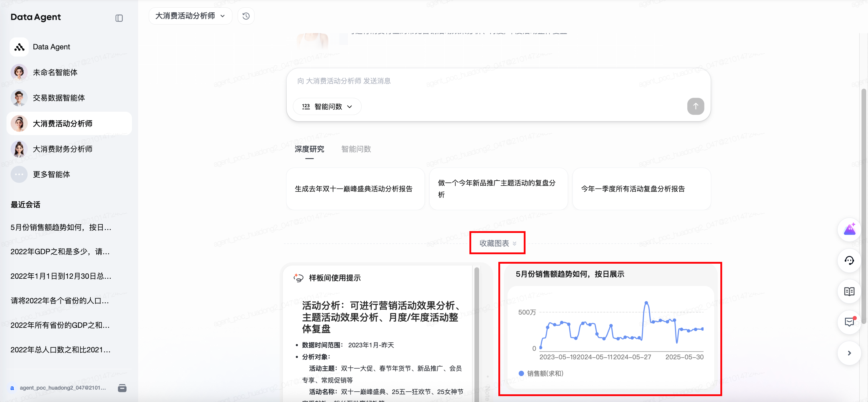This screenshot has height=402, width=868.
Task: Collapse the sidebar panel icon
Action: (119, 18)
